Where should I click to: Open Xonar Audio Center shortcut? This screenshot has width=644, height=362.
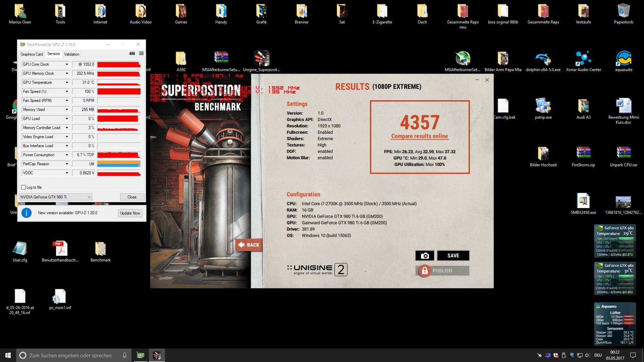583,61
